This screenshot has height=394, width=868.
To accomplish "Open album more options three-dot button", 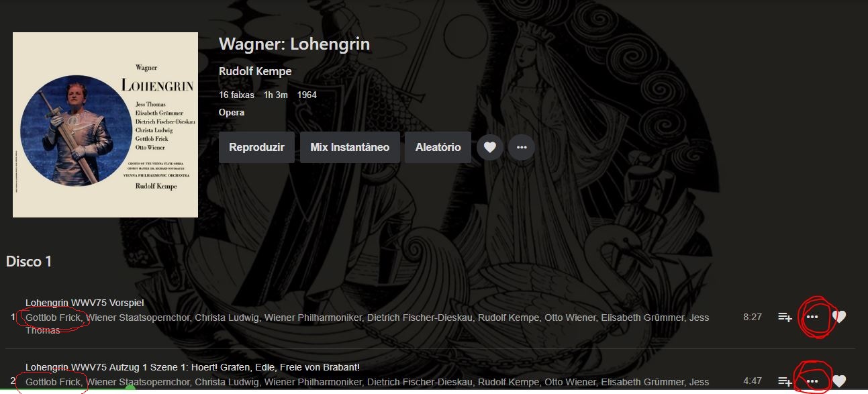I will pos(522,147).
